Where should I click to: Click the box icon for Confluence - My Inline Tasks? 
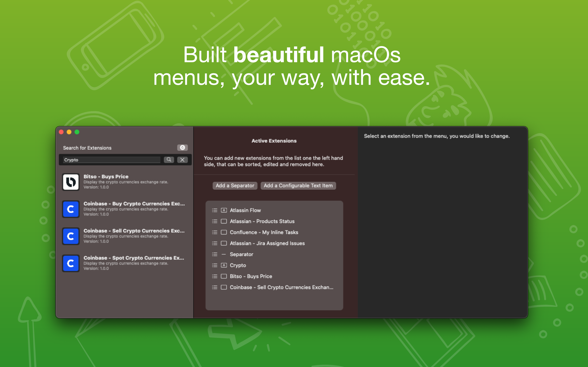224,232
